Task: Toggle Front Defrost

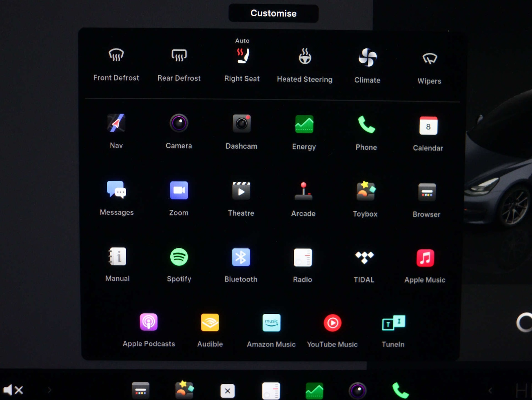Action: 116,56
